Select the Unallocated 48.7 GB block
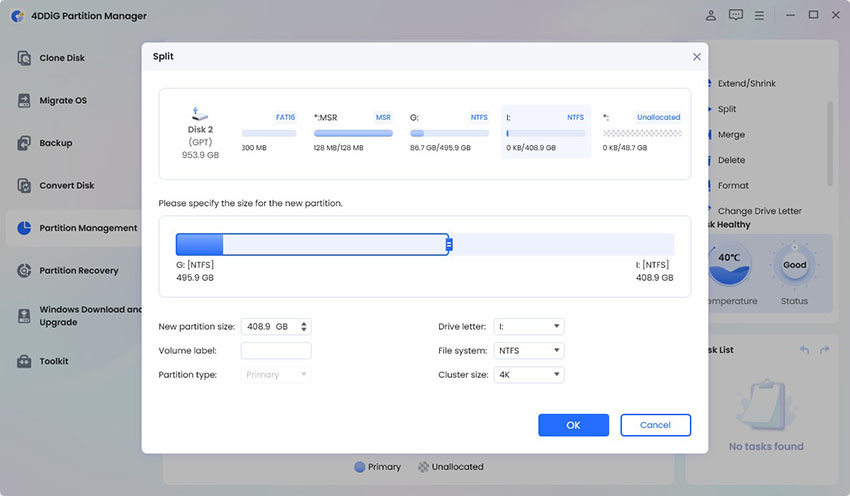The width and height of the screenshot is (850, 496). click(x=642, y=132)
